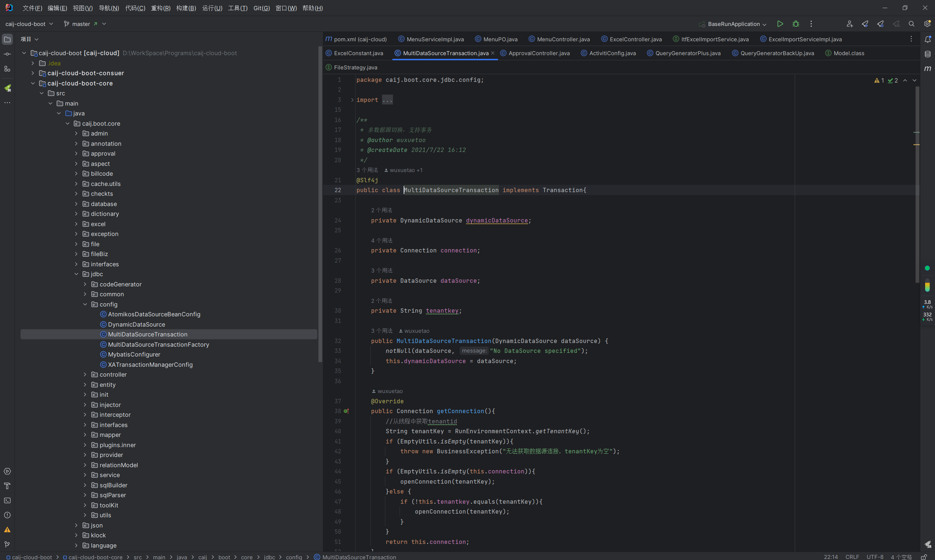Open MybatisConfigurer in project tree
Screen dimensions: 935x560
[134, 355]
